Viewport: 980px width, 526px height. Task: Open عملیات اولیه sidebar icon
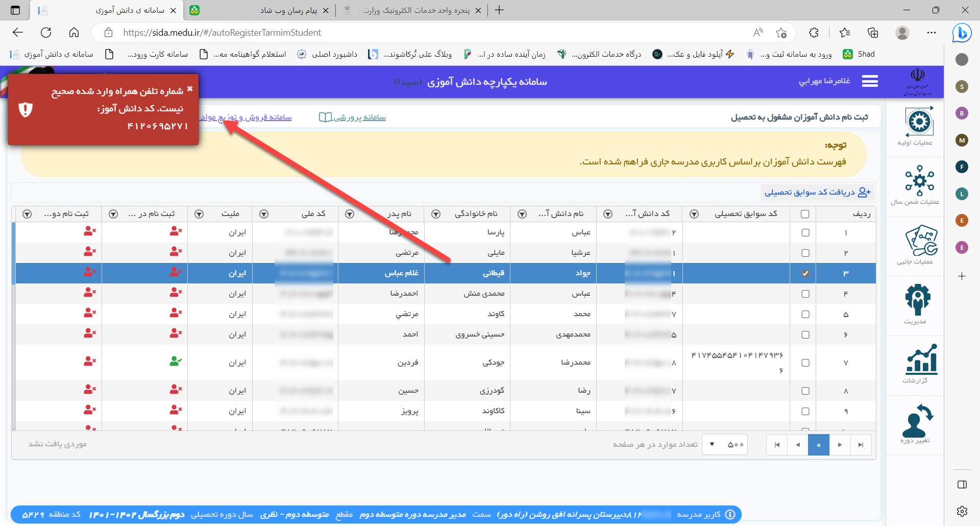pyautogui.click(x=919, y=123)
